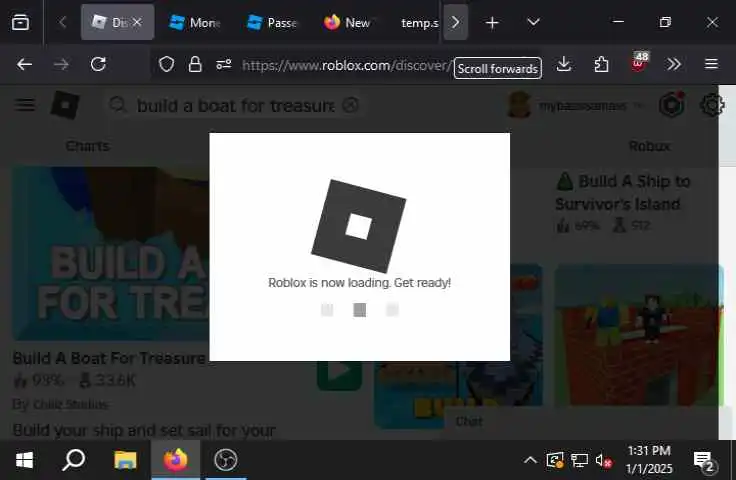Close the Discover tab
The width and height of the screenshot is (736, 480).
[137, 22]
